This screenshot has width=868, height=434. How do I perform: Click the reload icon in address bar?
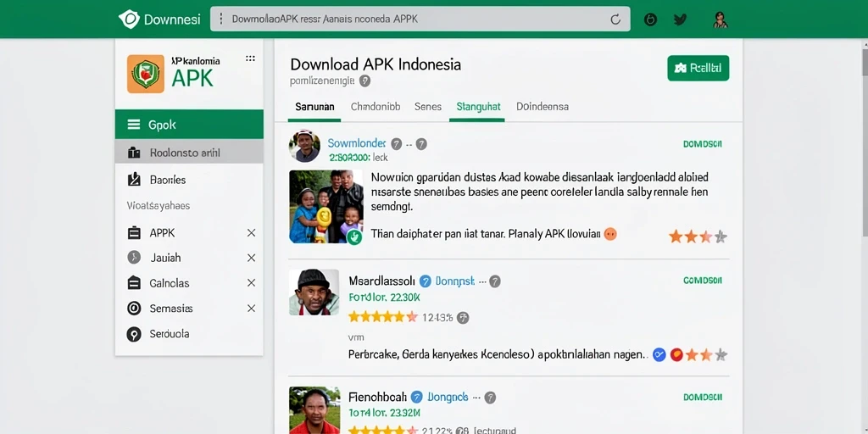615,19
